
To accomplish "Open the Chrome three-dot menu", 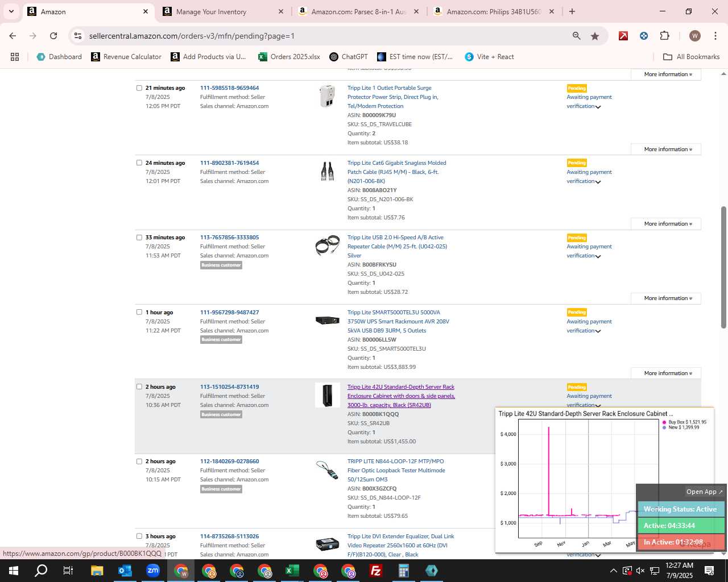I will point(715,36).
